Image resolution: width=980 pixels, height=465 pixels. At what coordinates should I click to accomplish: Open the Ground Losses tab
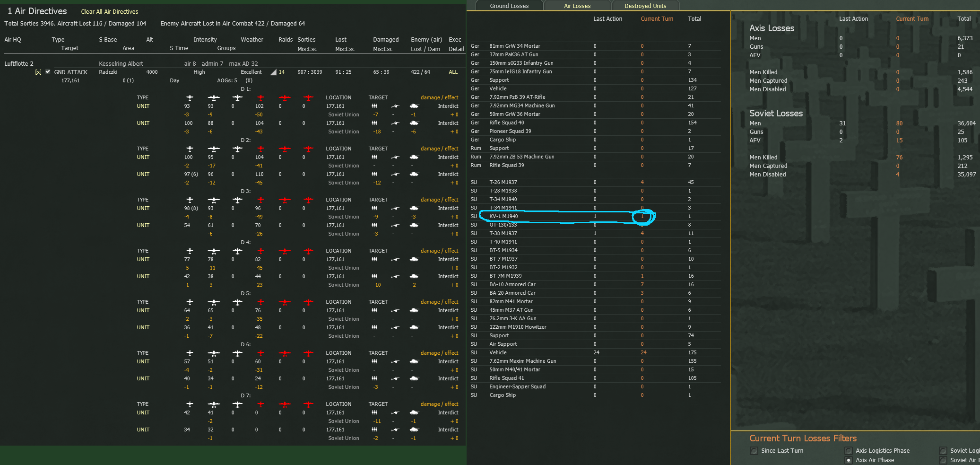pos(509,6)
